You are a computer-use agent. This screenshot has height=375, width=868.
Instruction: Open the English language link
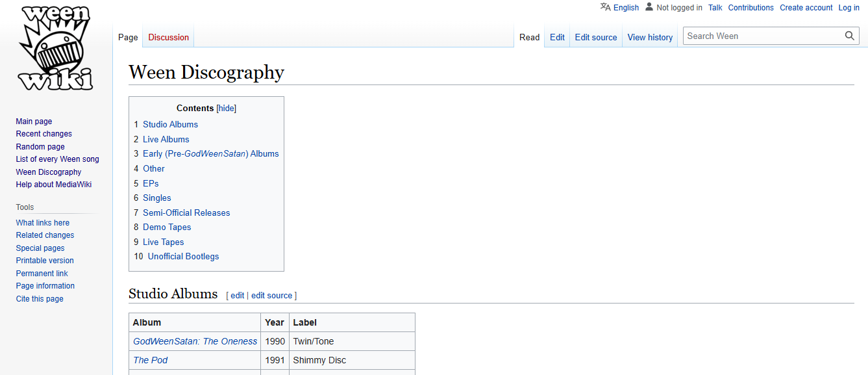[x=626, y=8]
